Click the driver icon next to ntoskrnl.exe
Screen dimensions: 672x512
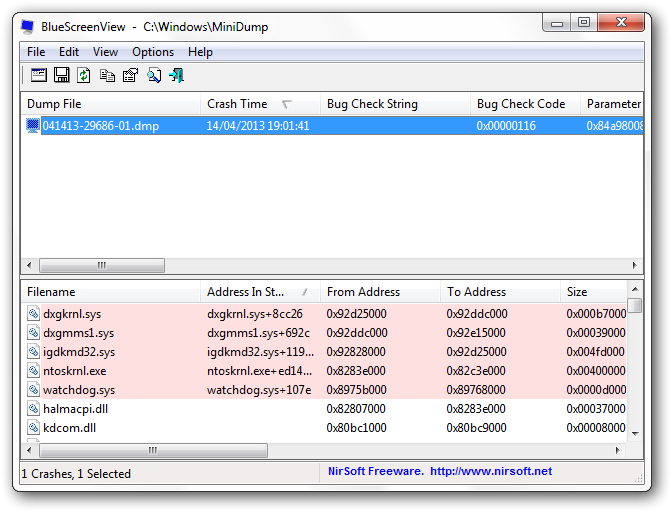point(33,371)
